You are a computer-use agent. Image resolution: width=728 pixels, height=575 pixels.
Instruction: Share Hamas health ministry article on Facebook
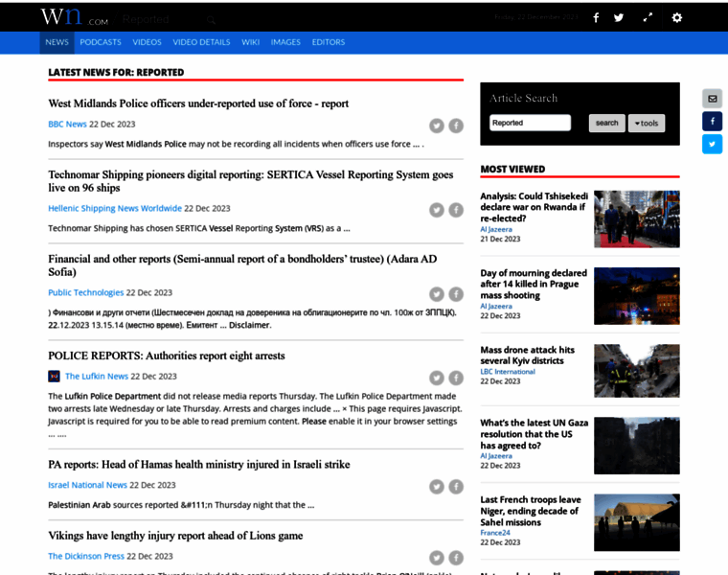(x=456, y=486)
